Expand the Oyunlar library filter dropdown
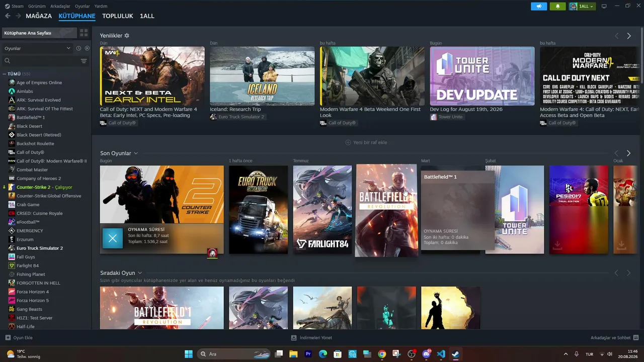The width and height of the screenshot is (644, 362). [x=38, y=48]
